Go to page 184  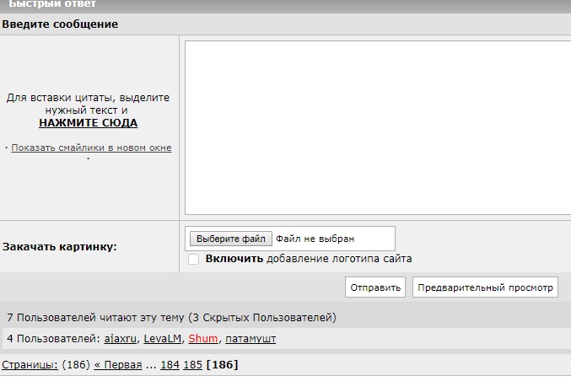click(170, 365)
